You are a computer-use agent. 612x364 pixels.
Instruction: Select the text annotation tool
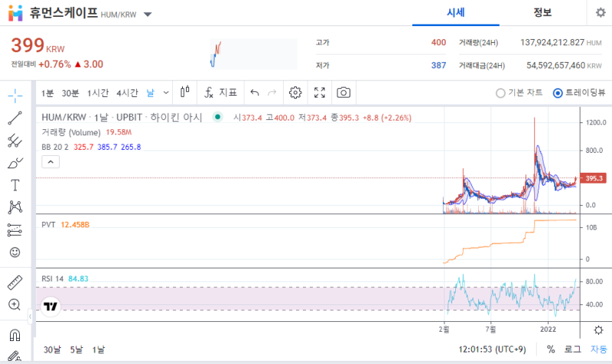15,185
